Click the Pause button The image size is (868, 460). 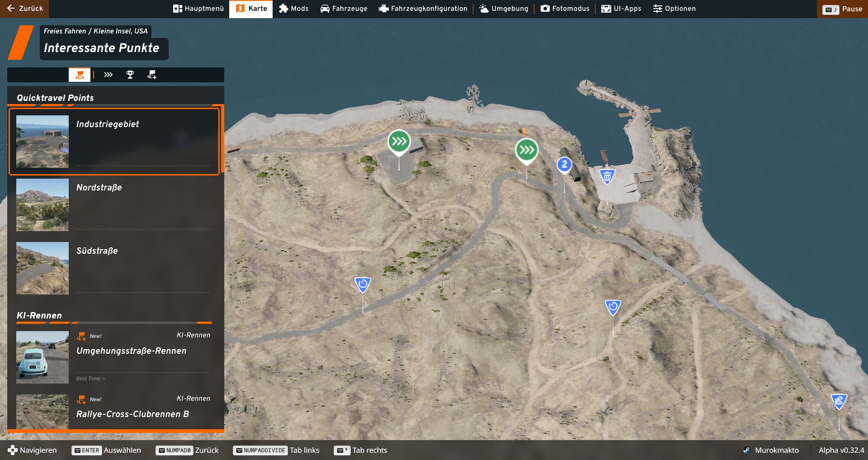pos(842,9)
